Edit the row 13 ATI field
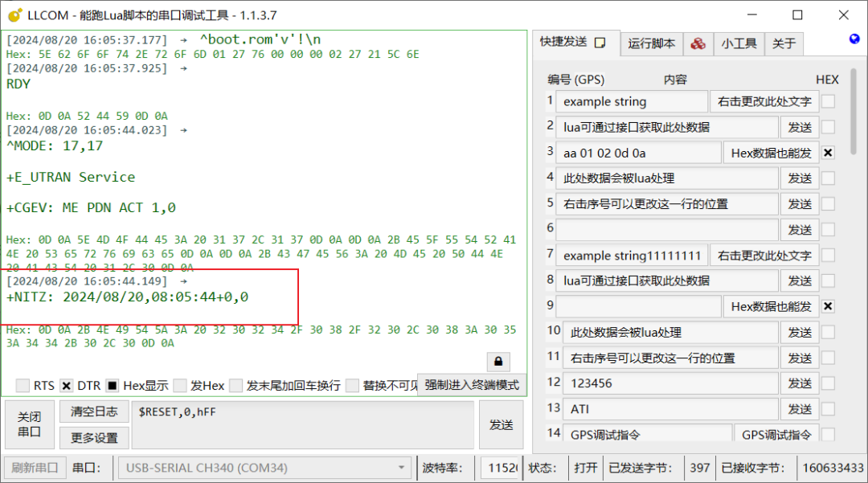The height and width of the screenshot is (483, 868). [x=670, y=409]
